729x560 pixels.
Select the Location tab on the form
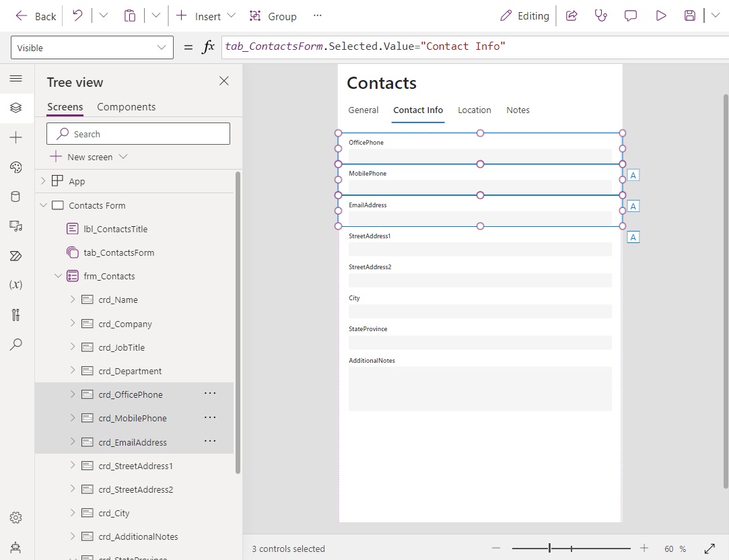coord(474,110)
